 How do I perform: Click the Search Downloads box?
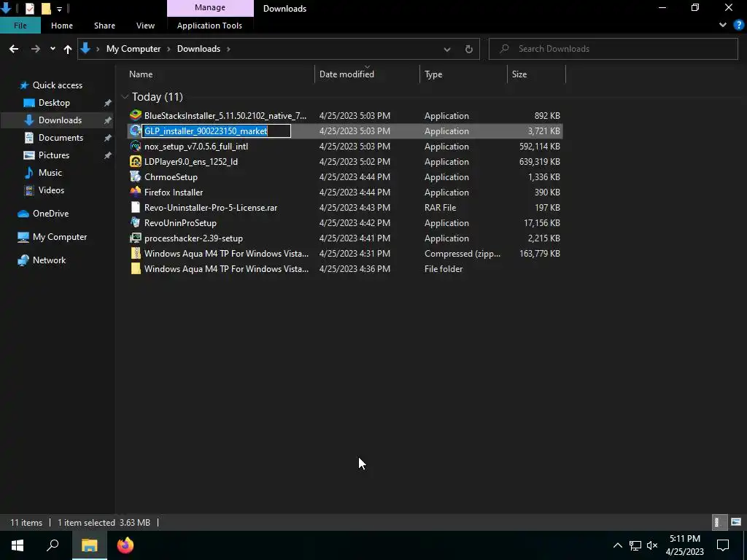613,49
